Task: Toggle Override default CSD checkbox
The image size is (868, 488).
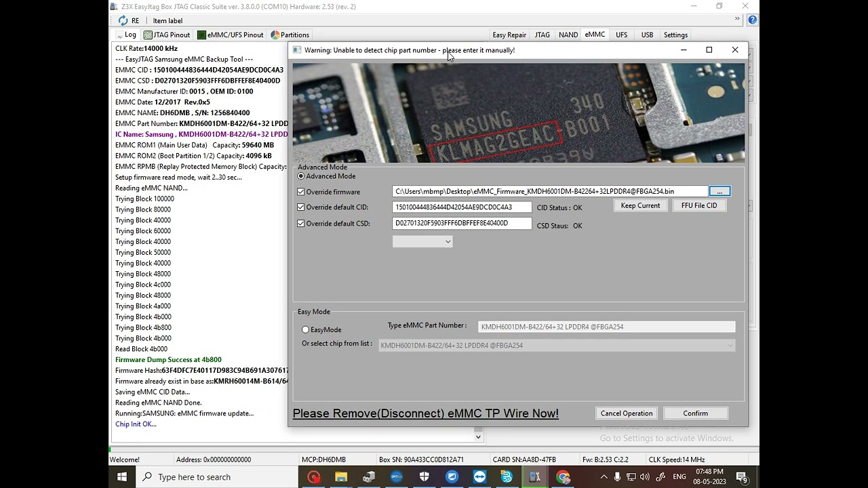Action: (x=301, y=224)
